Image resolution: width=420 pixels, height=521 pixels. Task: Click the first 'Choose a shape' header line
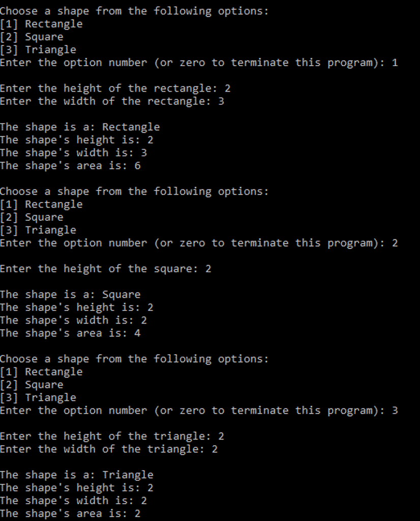pyautogui.click(x=134, y=11)
